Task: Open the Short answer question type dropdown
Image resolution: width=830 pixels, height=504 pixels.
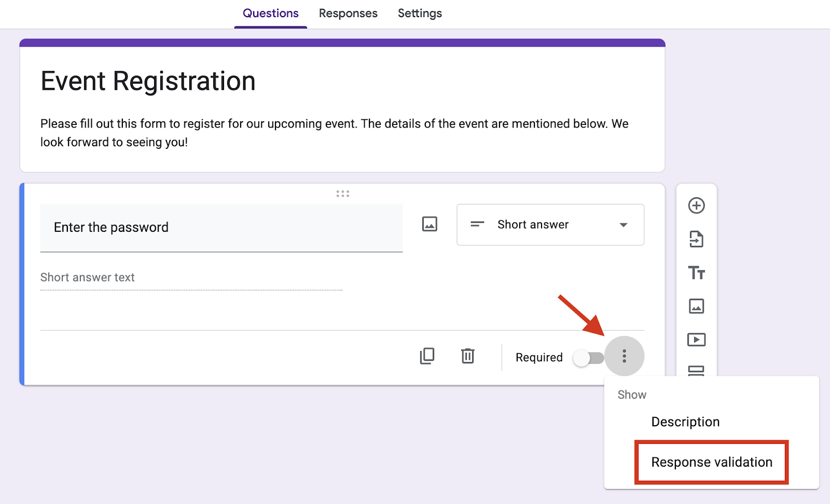Action: 550,225
